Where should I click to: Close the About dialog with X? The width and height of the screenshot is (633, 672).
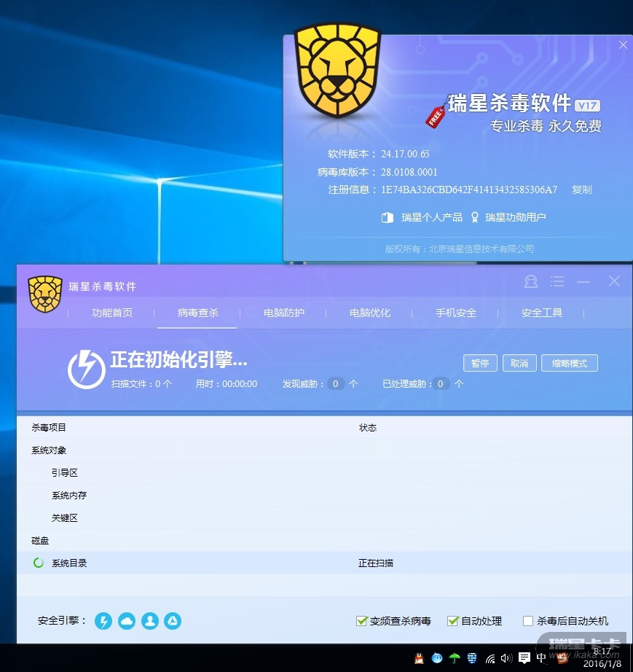point(623,45)
